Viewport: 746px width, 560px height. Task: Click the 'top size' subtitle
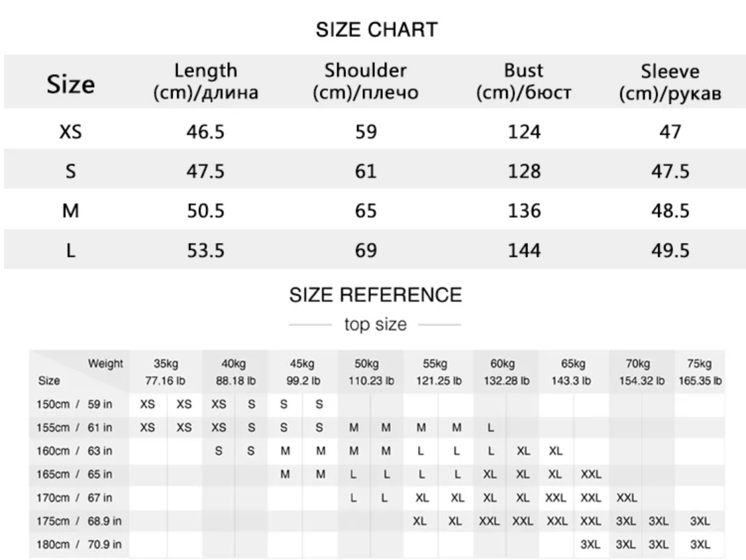coord(376,325)
